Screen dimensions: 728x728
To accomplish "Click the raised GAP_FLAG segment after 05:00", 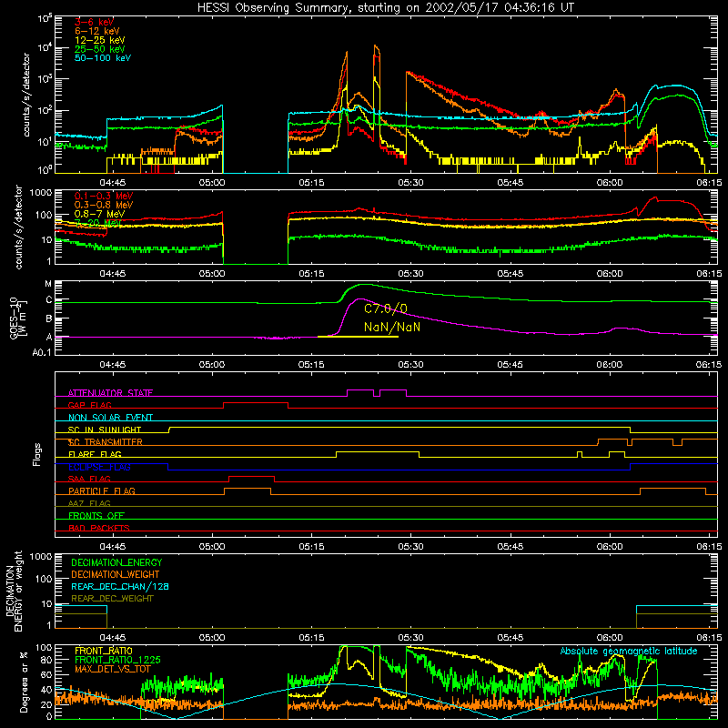I will point(256,403).
